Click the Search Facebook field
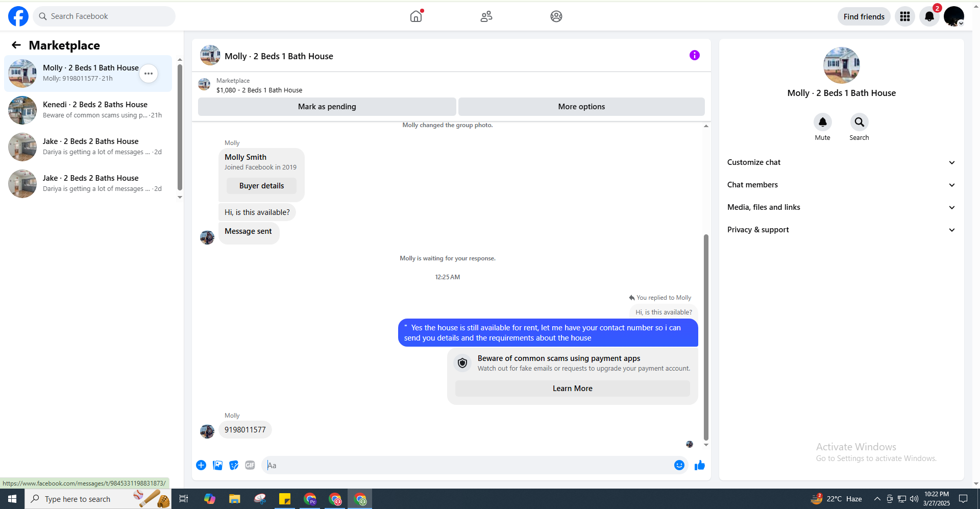980x509 pixels. point(104,16)
